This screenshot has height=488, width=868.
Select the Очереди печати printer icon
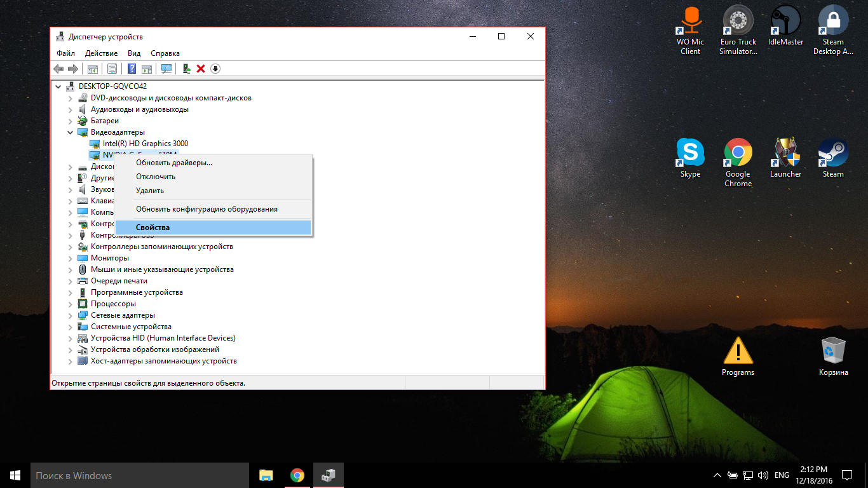(83, 281)
